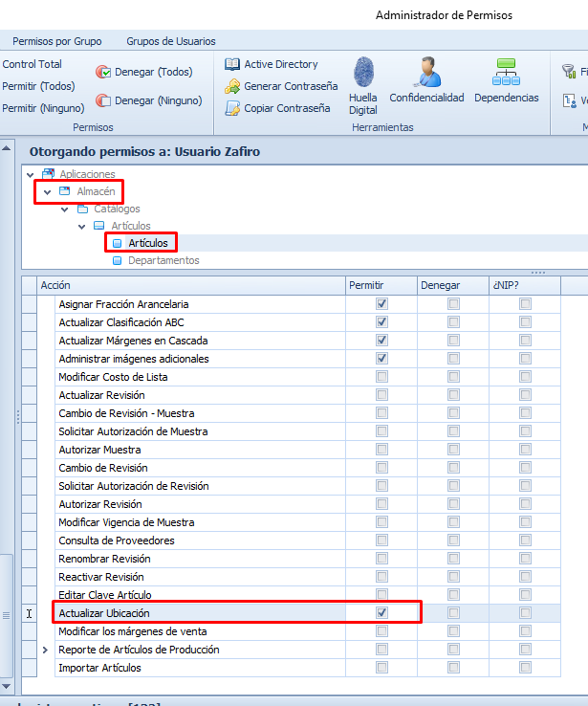
Task: Click the Copiar Contraseña icon
Action: [232, 108]
